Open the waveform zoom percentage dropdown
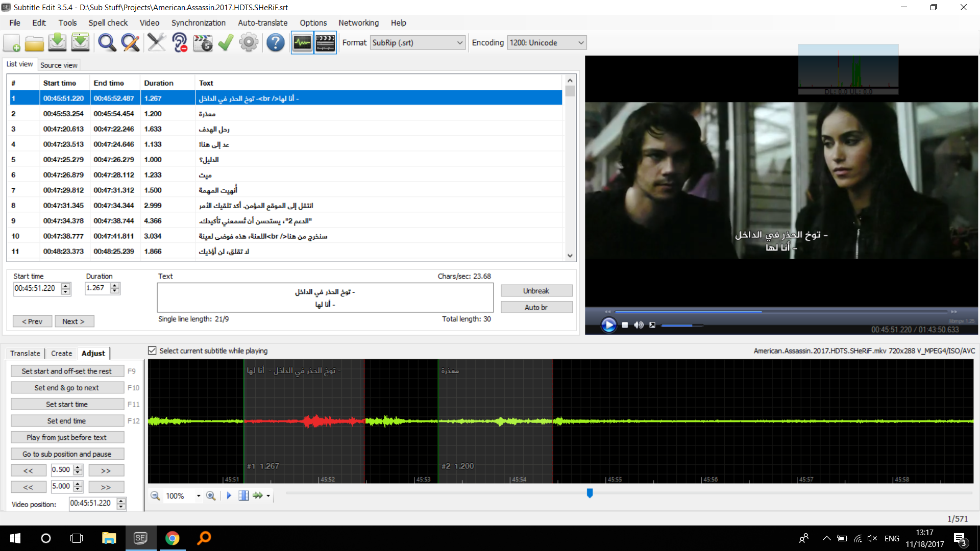Viewport: 980px width, 551px height. [x=198, y=495]
